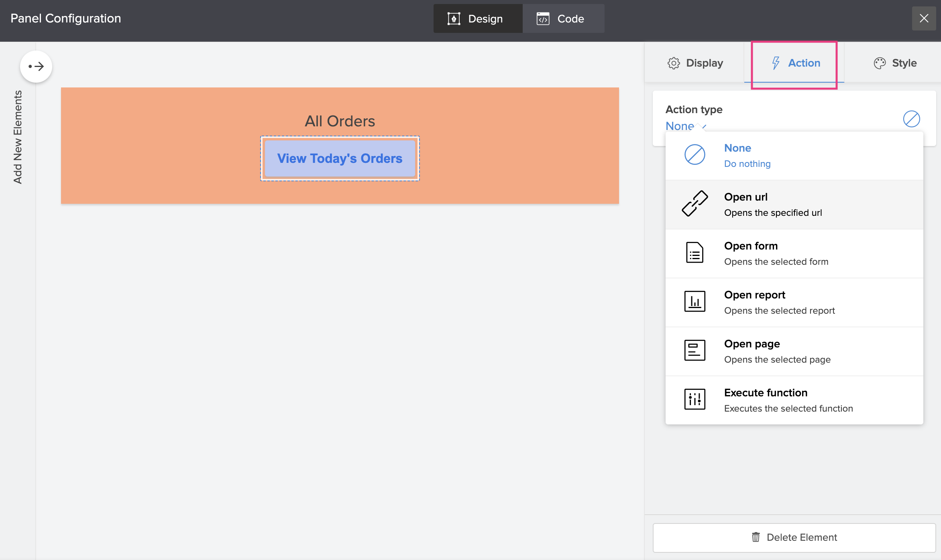The image size is (941, 560).
Task: Click the Delete Element button
Action: point(794,538)
